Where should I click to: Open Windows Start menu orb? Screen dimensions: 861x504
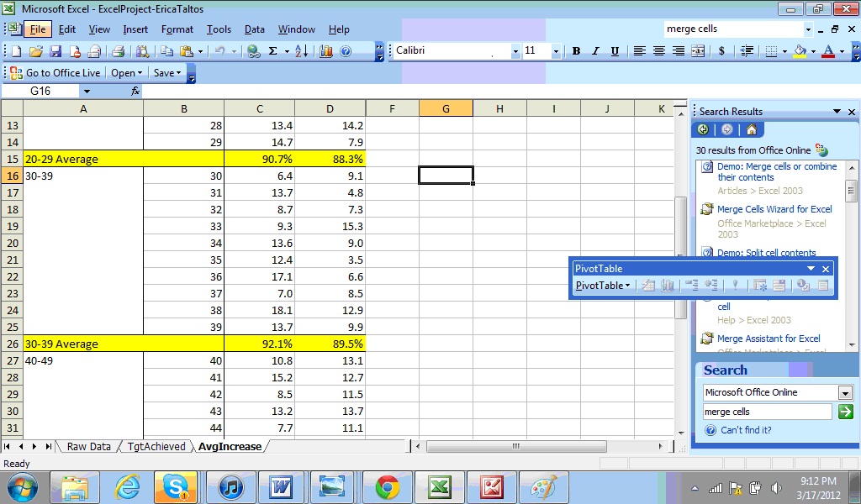[x=23, y=487]
